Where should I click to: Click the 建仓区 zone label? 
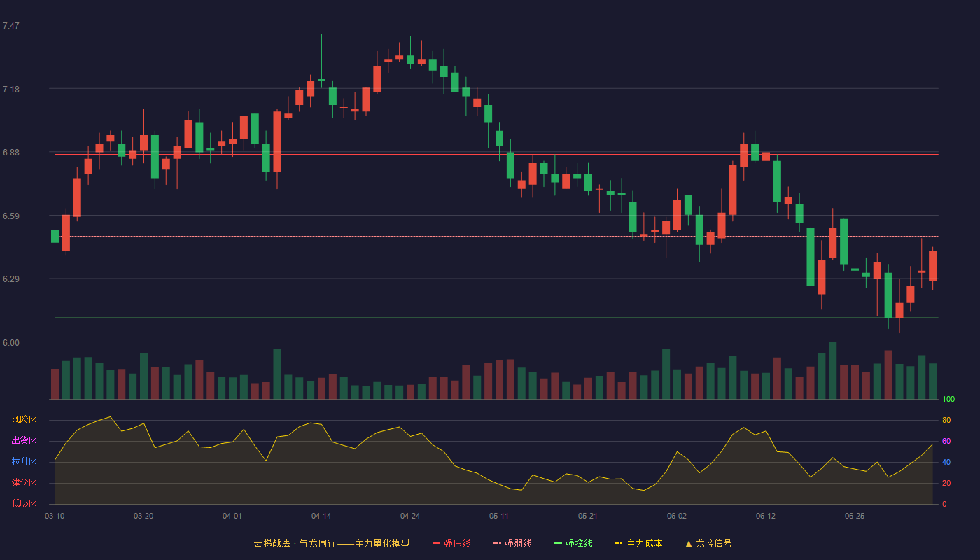(x=24, y=483)
